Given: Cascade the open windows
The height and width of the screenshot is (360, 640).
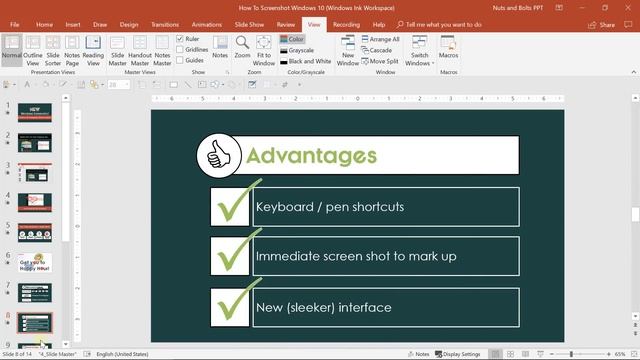Looking at the screenshot, I should [376, 50].
